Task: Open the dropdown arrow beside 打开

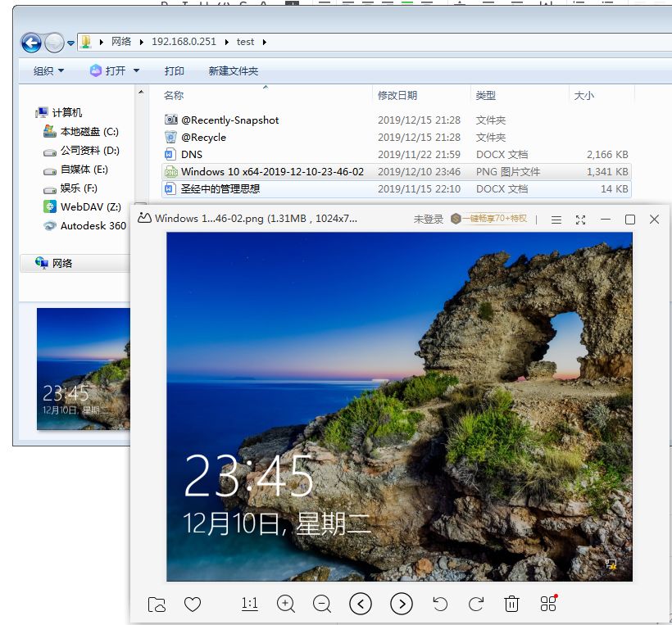Action: pyautogui.click(x=136, y=71)
